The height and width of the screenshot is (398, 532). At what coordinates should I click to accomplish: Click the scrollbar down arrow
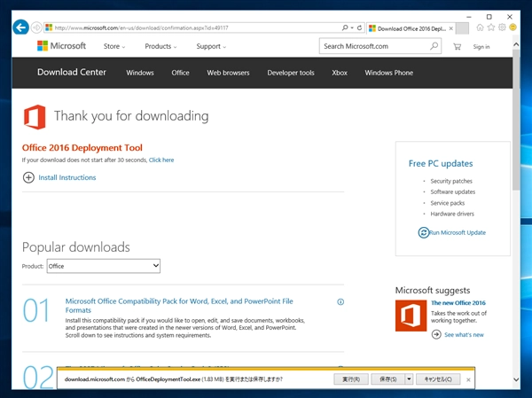(516, 379)
